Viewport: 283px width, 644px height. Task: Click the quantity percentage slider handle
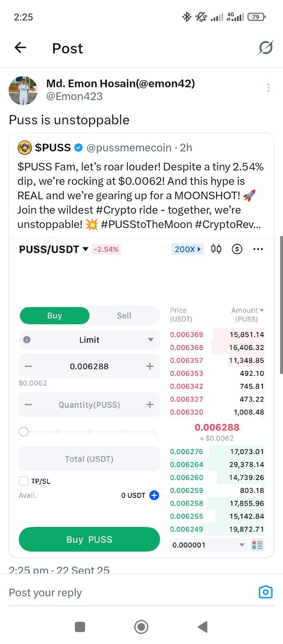(24, 432)
